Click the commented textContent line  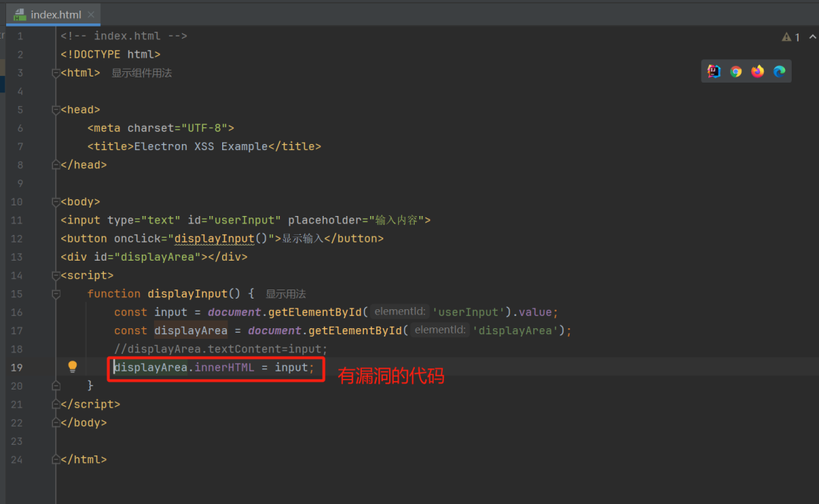[221, 349]
